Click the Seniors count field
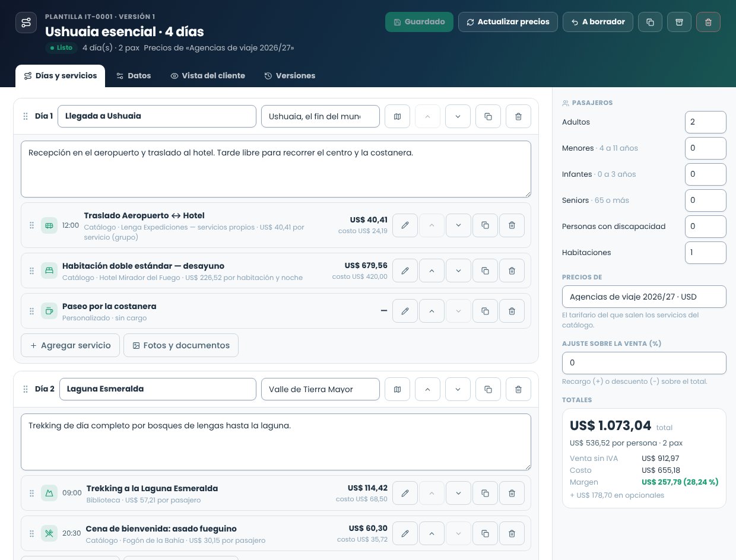Image resolution: width=736 pixels, height=560 pixels. [x=705, y=201]
